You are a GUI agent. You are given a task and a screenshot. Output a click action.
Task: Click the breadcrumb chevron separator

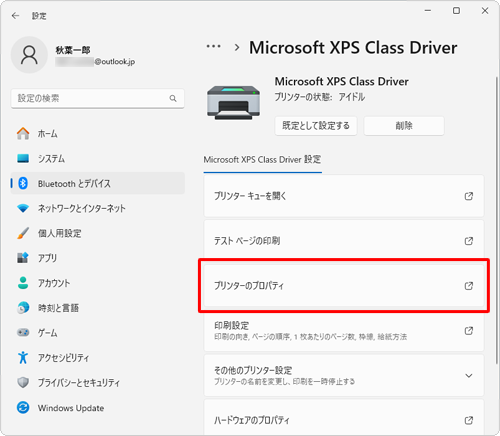(237, 47)
